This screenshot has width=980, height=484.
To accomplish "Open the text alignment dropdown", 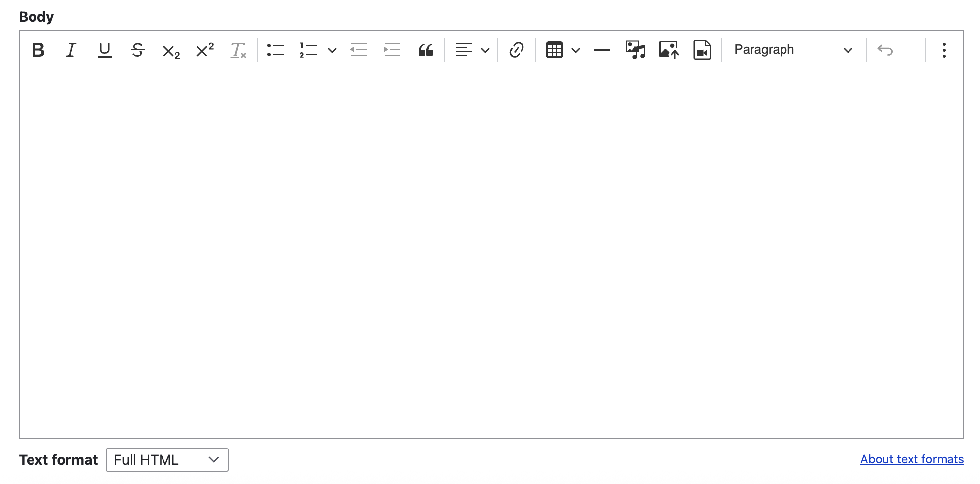I will point(486,50).
